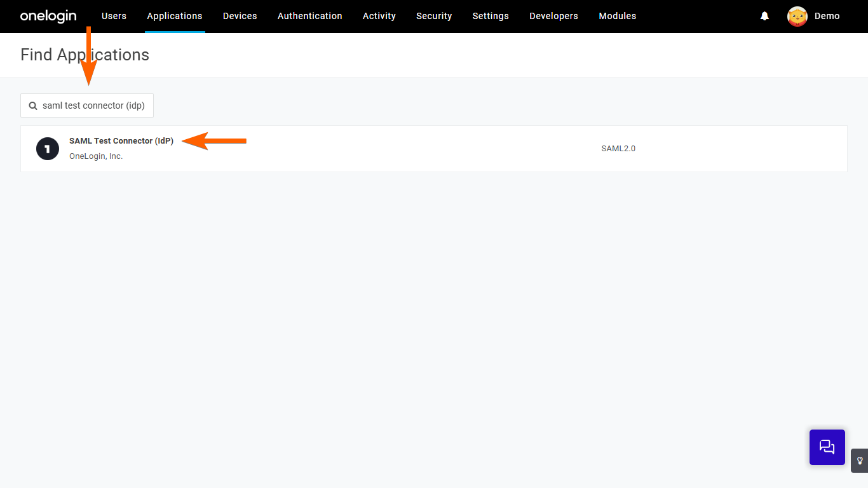Viewport: 868px width, 488px height.
Task: Open the Modules menu
Action: (618, 16)
